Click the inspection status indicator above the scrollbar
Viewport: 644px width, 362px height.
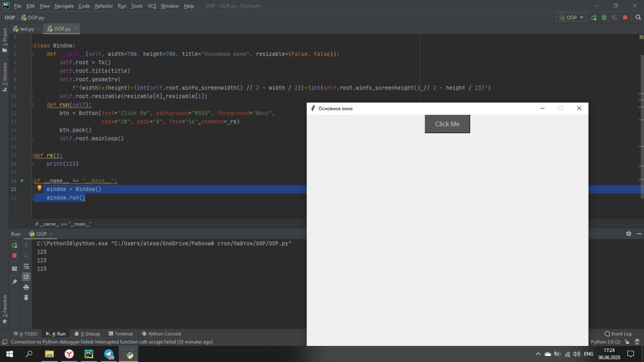pos(641,37)
